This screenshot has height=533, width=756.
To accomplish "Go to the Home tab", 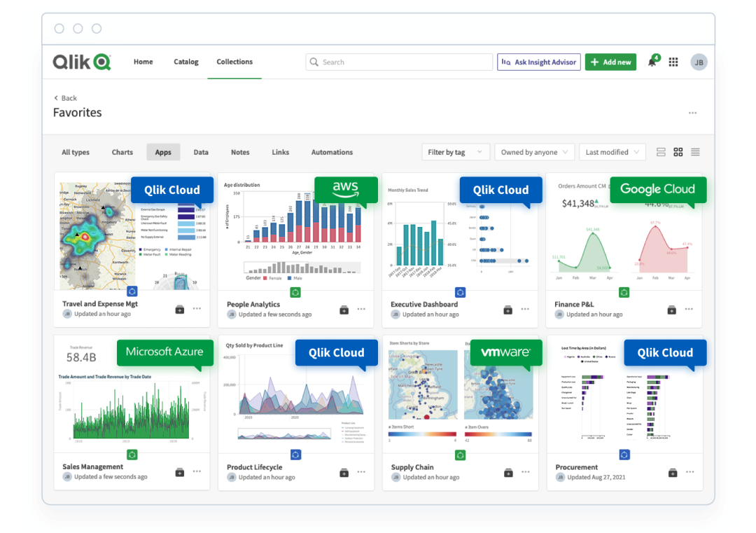I will pos(143,62).
